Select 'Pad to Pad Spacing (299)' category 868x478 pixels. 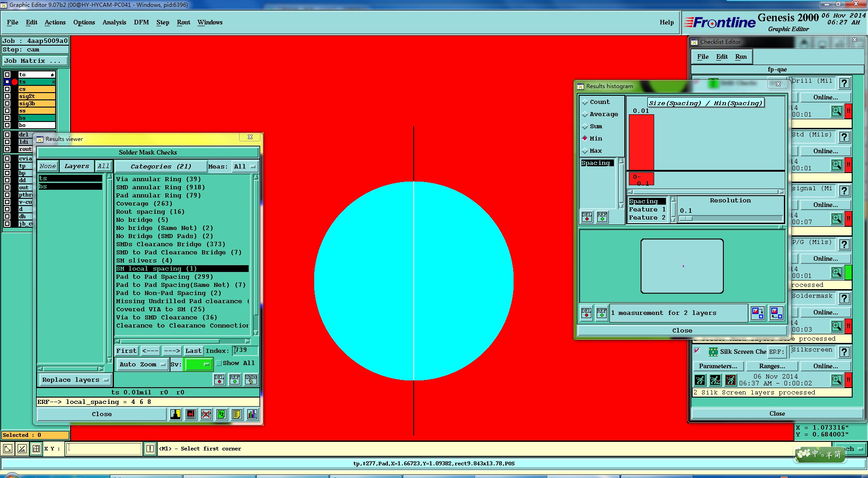[x=182, y=277]
